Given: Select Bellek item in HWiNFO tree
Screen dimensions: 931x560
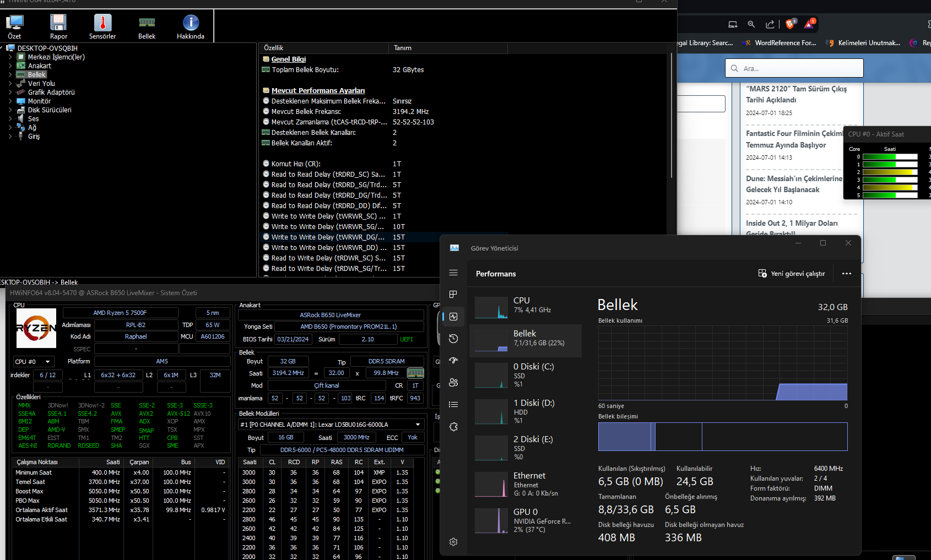Looking at the screenshot, I should (36, 75).
